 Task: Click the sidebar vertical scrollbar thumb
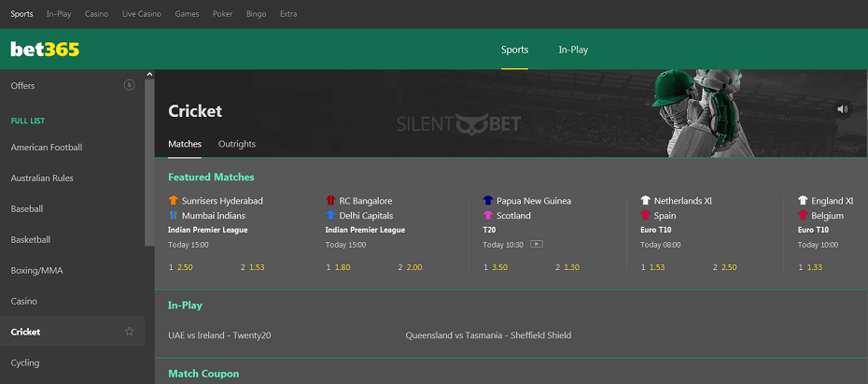[149, 162]
